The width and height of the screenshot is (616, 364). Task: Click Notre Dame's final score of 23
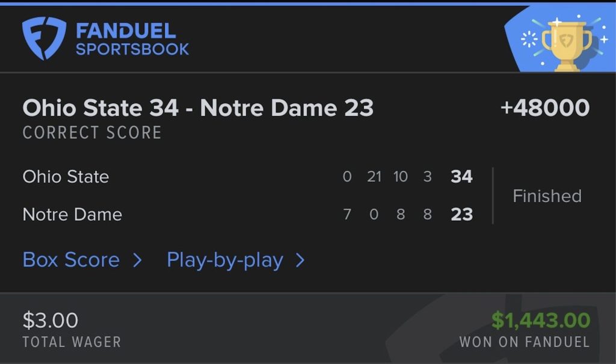[x=461, y=215]
